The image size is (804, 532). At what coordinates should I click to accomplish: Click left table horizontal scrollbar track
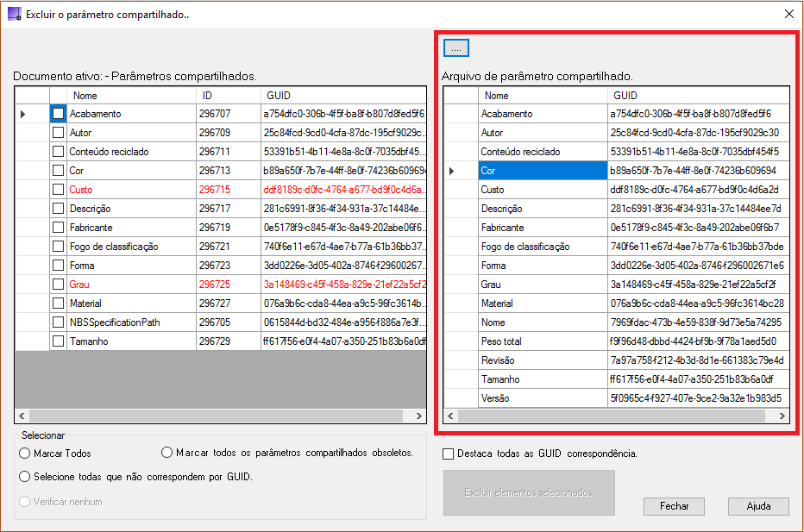(216, 416)
